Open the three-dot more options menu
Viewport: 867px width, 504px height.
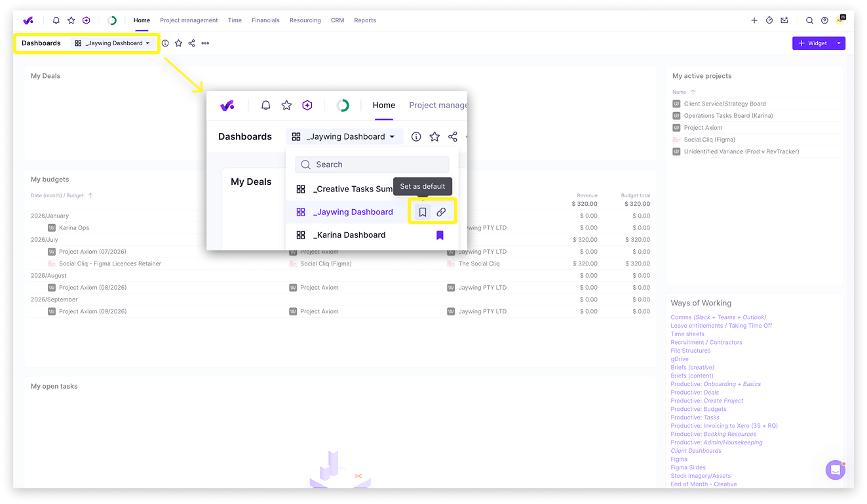click(x=205, y=43)
